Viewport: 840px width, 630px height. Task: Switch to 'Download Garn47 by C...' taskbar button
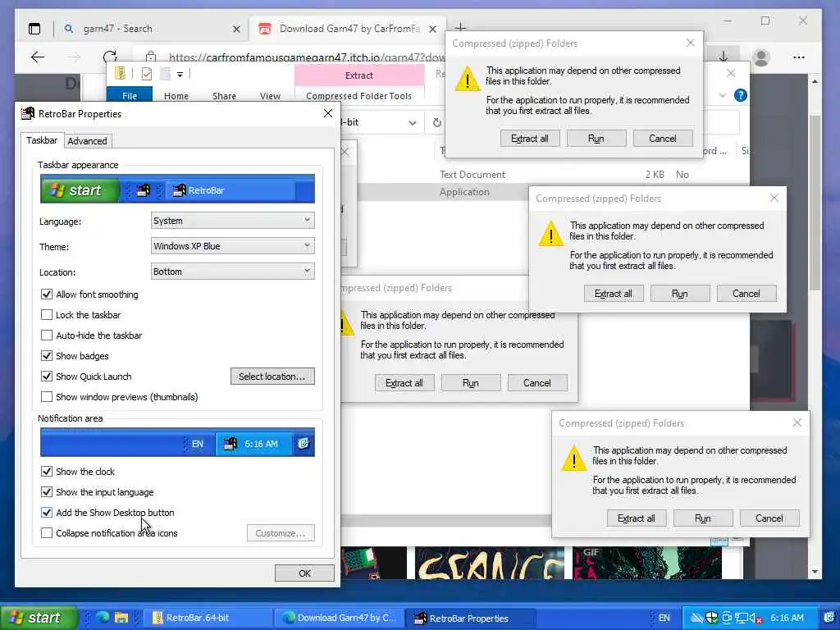click(x=339, y=618)
